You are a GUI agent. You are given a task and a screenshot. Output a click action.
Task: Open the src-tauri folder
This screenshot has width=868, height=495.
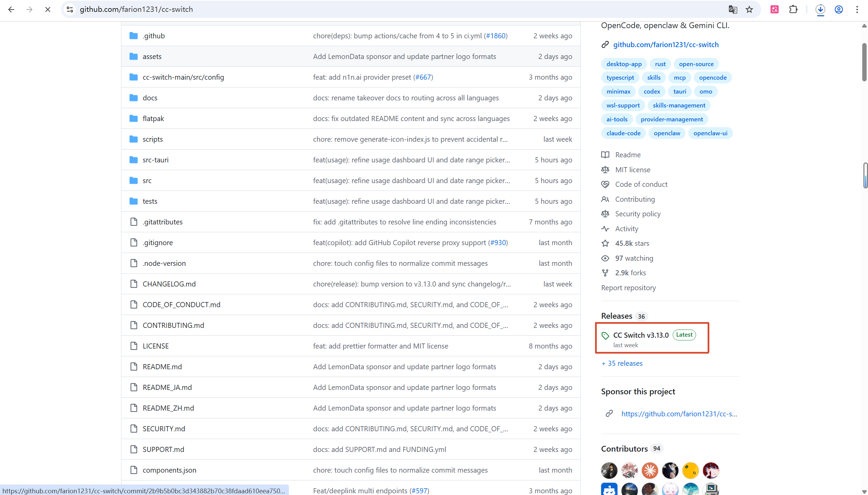tap(155, 160)
